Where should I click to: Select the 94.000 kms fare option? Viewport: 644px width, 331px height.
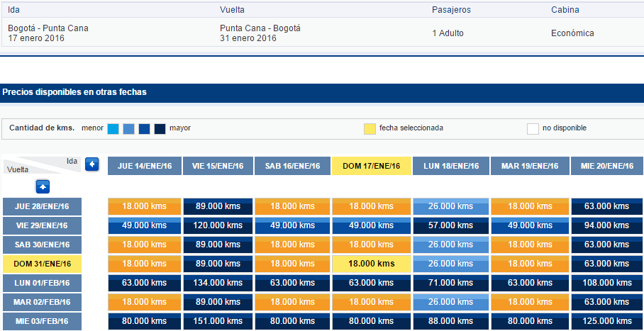[x=607, y=225]
